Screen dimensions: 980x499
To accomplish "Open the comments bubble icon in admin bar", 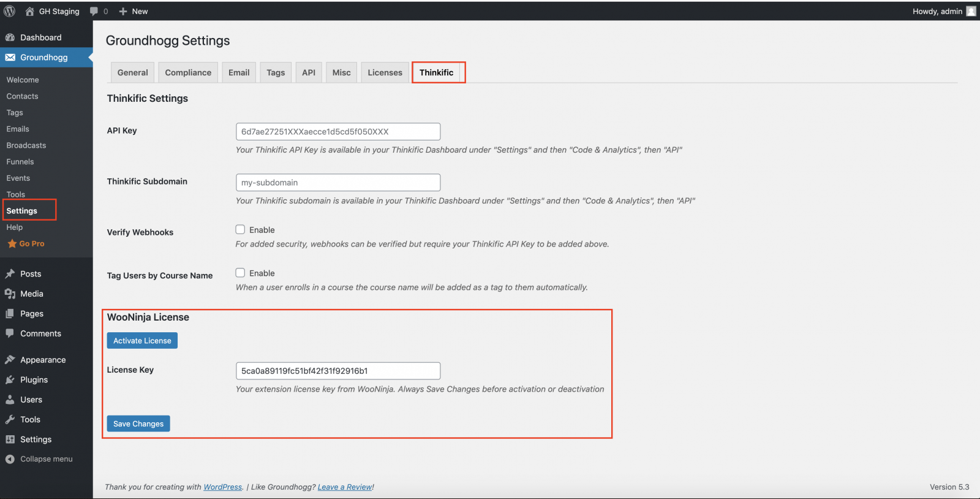I will [x=94, y=11].
